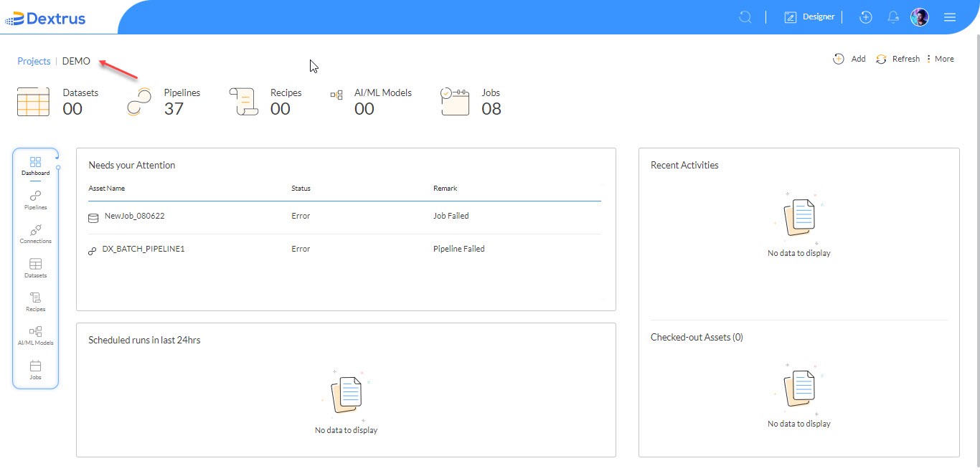The width and height of the screenshot is (980, 471).
Task: Click the Dextrus logo
Action: tap(44, 18)
